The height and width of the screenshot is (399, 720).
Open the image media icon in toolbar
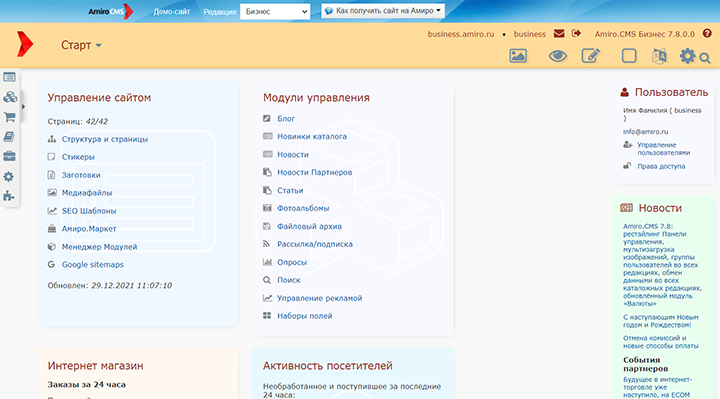(x=518, y=56)
